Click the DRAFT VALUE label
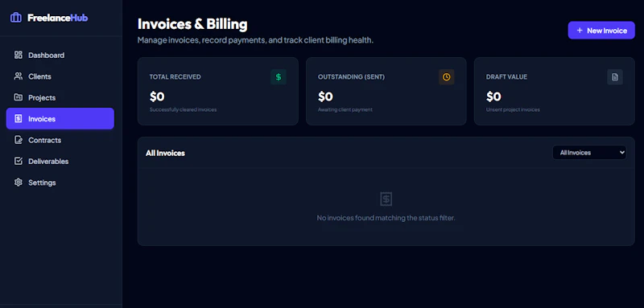Screen dimensions: 644x308 506,77
